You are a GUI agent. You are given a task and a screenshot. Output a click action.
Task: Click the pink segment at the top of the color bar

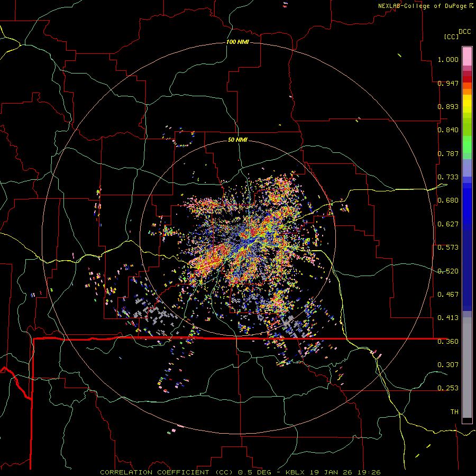coord(467,56)
